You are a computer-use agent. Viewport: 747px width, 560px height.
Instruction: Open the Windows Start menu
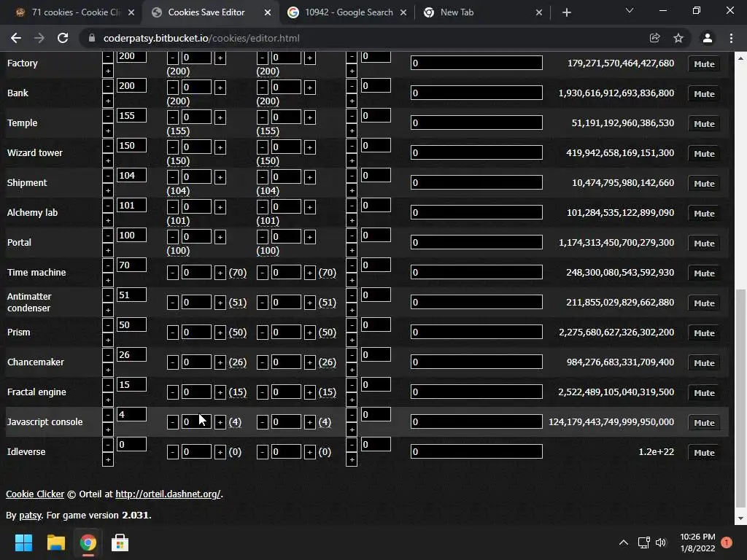(23, 542)
